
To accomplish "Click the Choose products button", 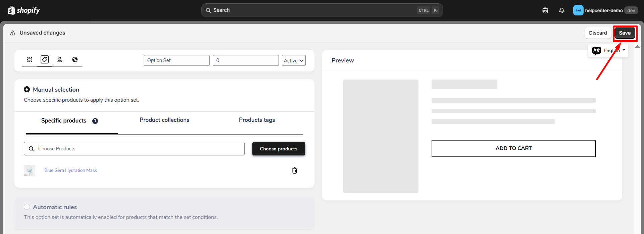I will pyautogui.click(x=279, y=149).
